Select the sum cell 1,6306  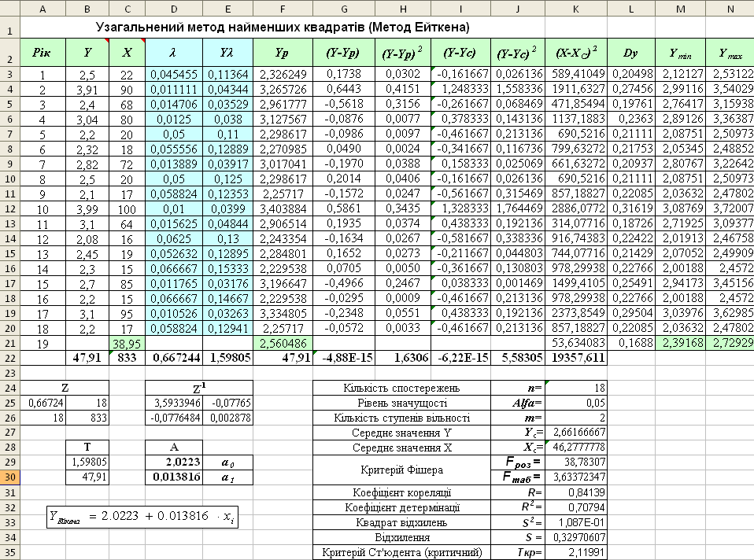click(x=403, y=358)
